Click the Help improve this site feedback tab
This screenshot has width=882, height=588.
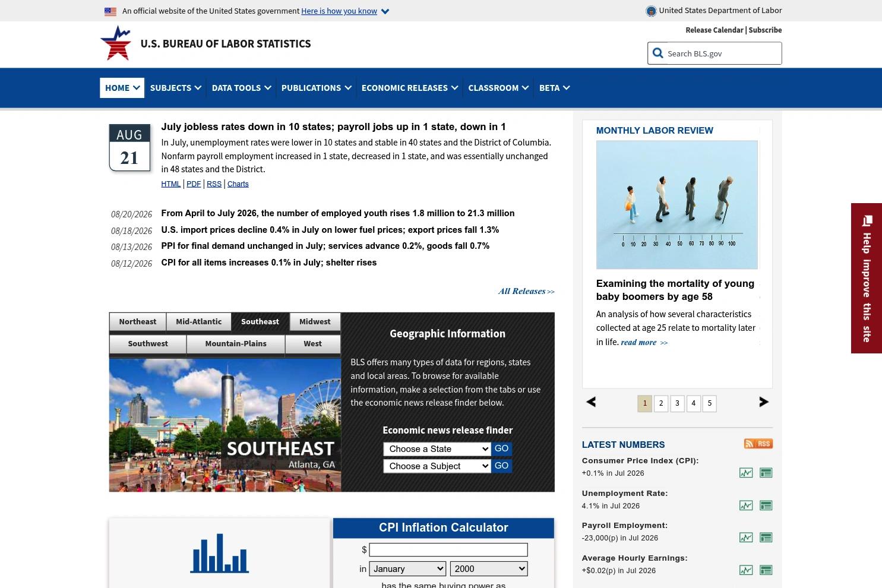point(867,278)
